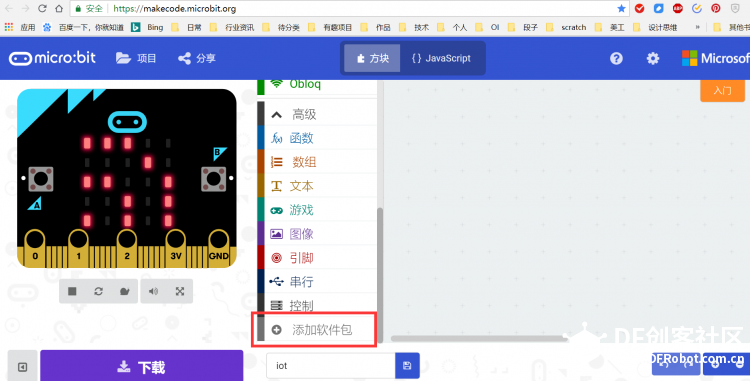Stop the simulator
The image size is (750, 381).
click(x=72, y=291)
